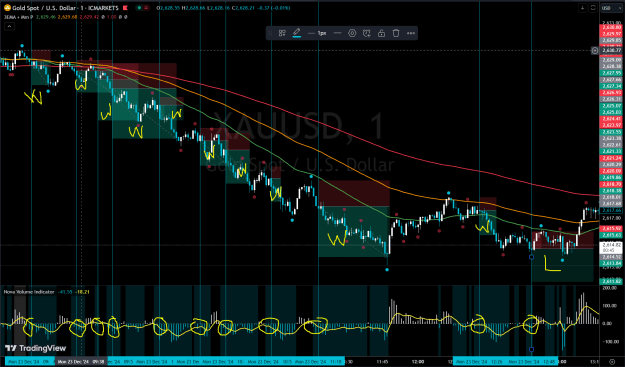Select the 3EMA + Min P indicator legend
This screenshot has width=625, height=367.
(x=18, y=17)
